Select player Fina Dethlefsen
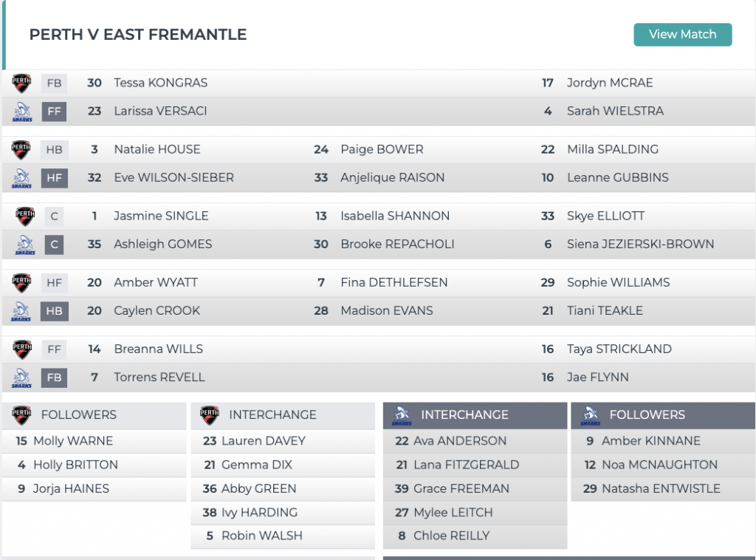Viewport: 756px width, 560px height. [x=394, y=283]
